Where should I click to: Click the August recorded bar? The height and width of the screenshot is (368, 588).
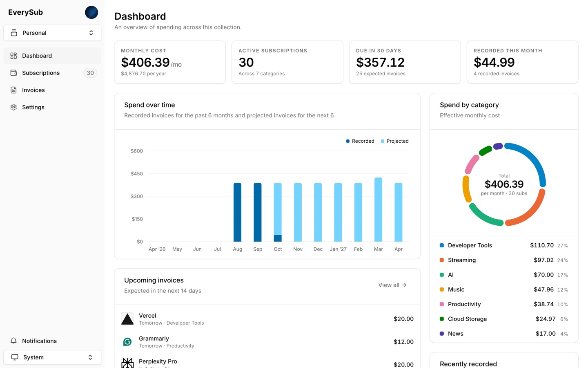click(237, 212)
